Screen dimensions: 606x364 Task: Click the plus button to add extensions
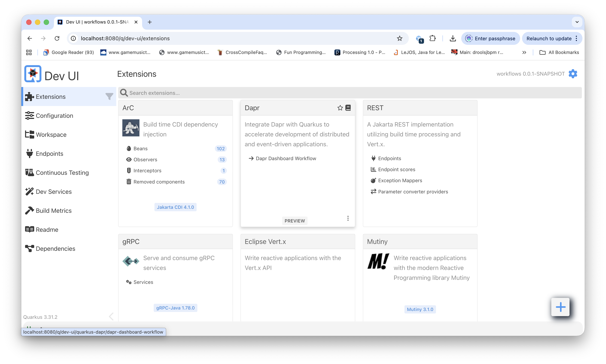click(560, 307)
